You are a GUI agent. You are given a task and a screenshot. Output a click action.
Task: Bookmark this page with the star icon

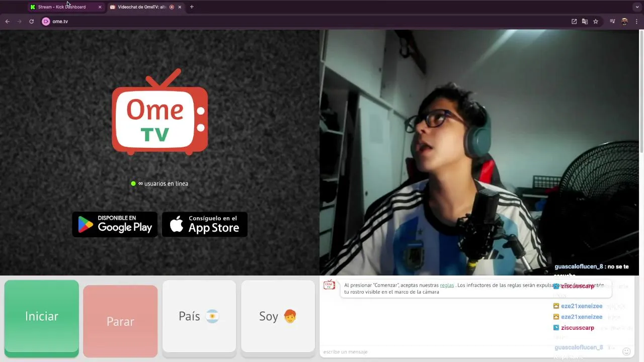tap(596, 22)
